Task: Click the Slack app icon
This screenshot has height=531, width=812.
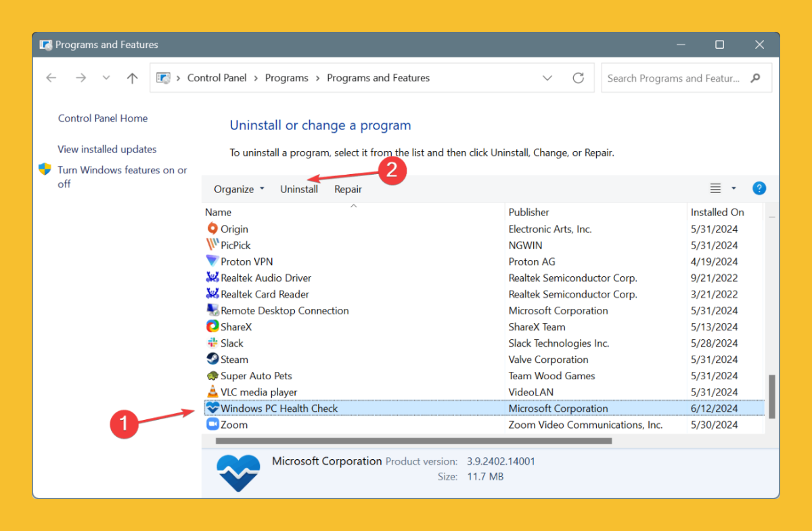Action: point(212,343)
